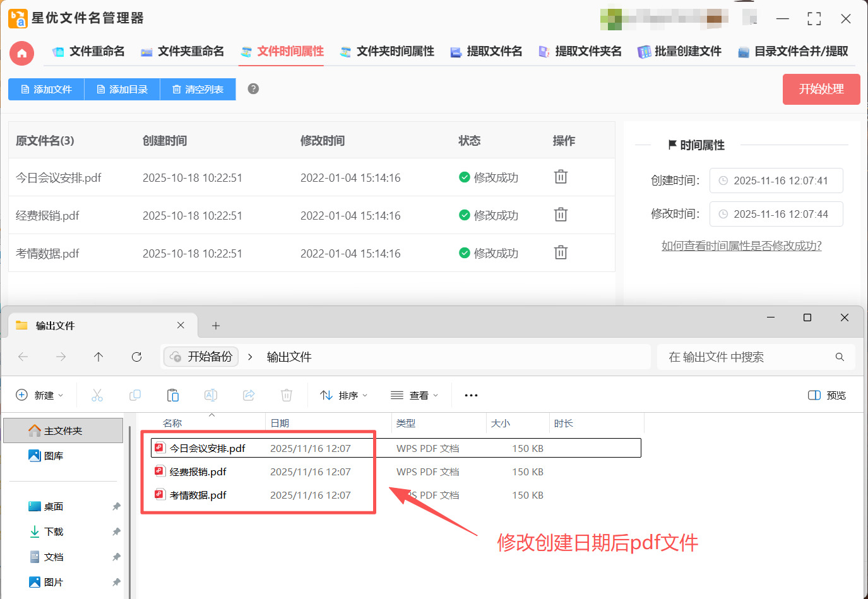The image size is (868, 599).
Task: Open the 查看 view dropdown
Action: tap(415, 395)
